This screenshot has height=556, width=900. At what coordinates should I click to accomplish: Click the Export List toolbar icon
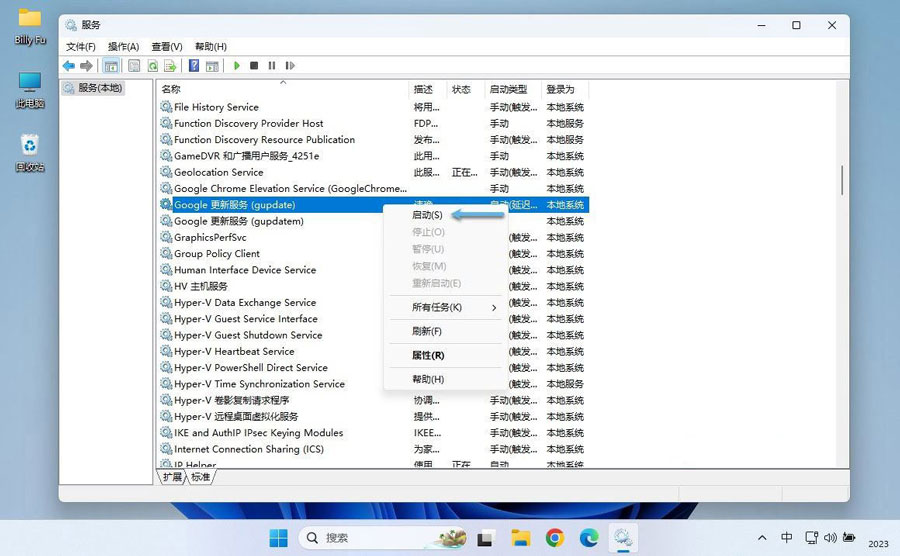[170, 66]
